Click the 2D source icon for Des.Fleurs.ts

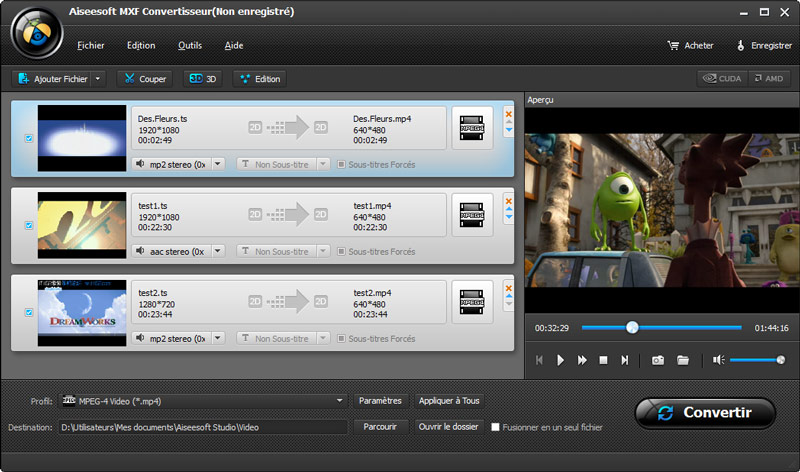pyautogui.click(x=255, y=127)
